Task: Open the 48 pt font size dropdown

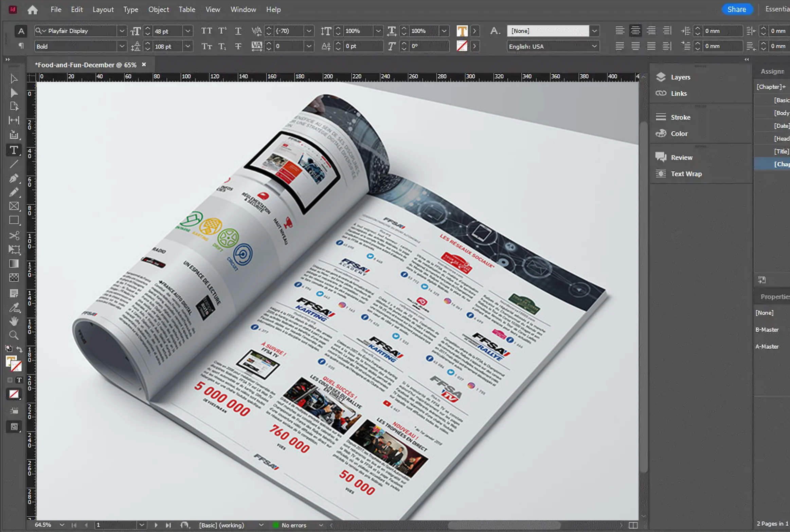Action: pyautogui.click(x=187, y=31)
